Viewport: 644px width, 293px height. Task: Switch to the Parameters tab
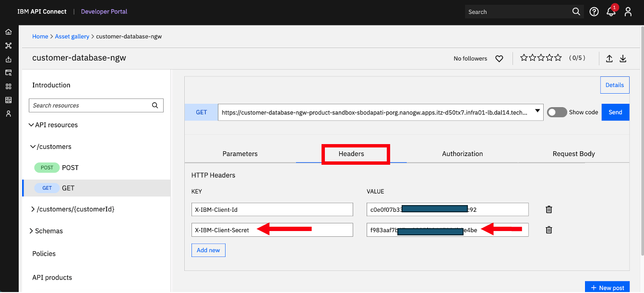tap(240, 154)
